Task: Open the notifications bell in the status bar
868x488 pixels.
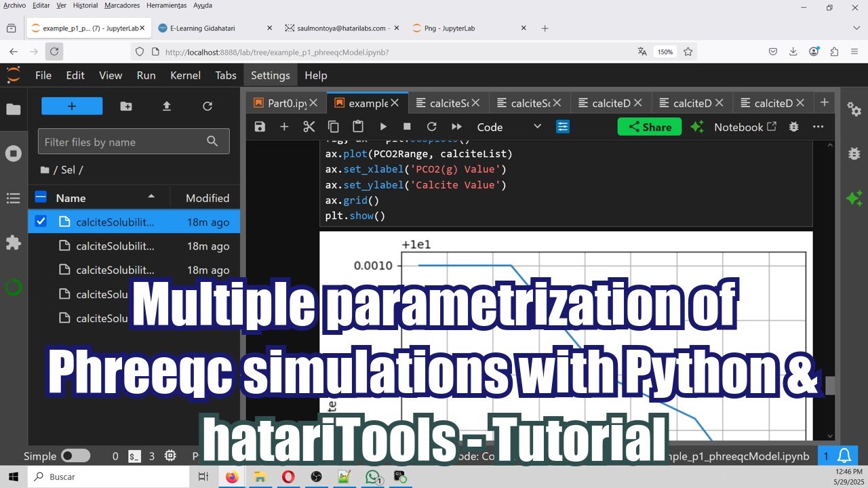Action: 845,455
